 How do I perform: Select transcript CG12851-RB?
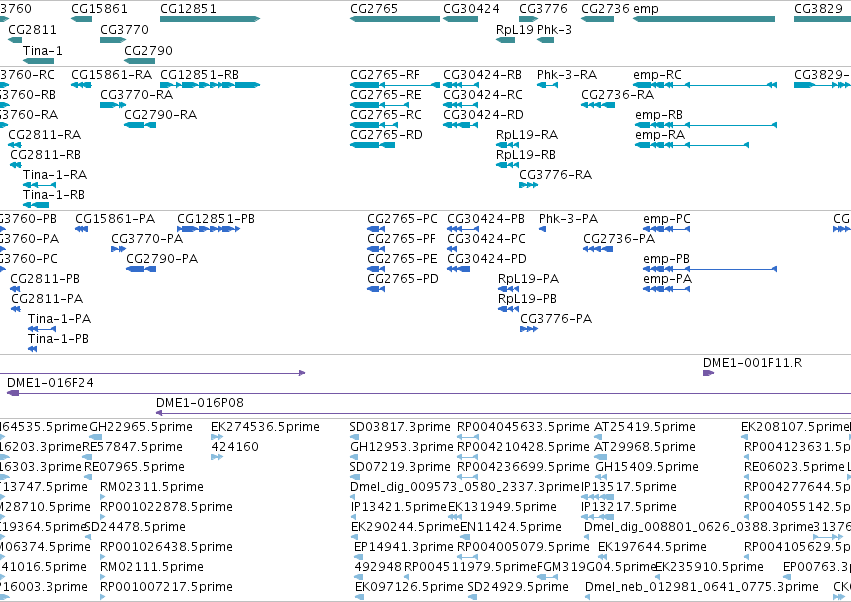199,74
